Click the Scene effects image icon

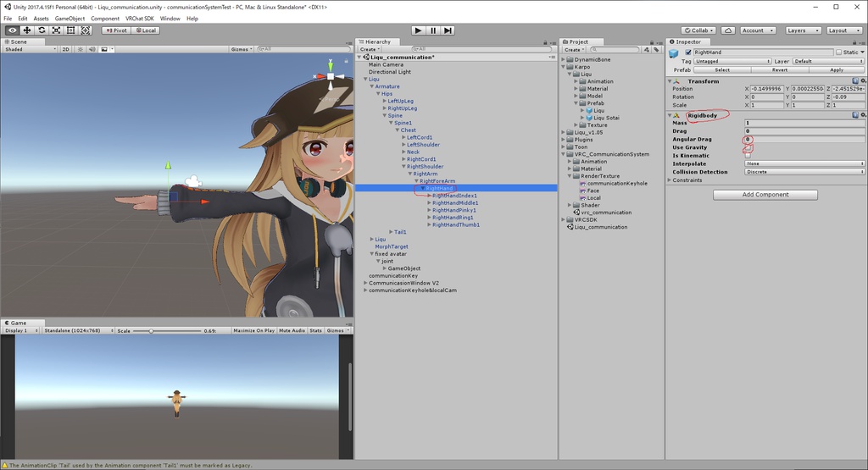104,49
